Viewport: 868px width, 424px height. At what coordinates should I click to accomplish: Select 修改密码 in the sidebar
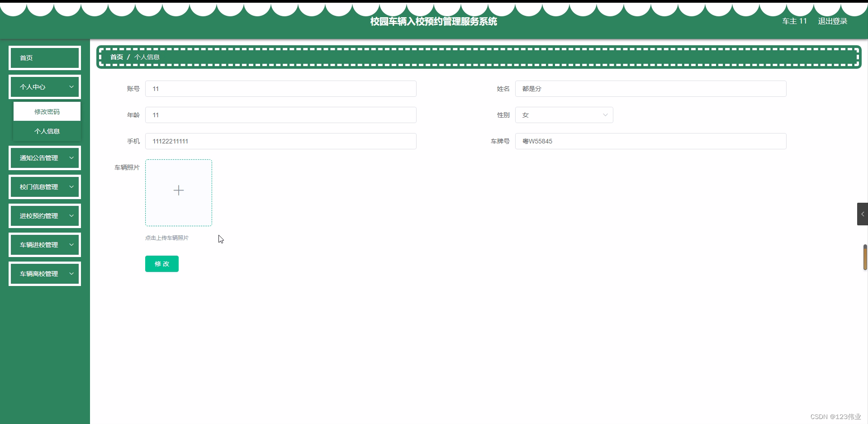click(x=47, y=111)
